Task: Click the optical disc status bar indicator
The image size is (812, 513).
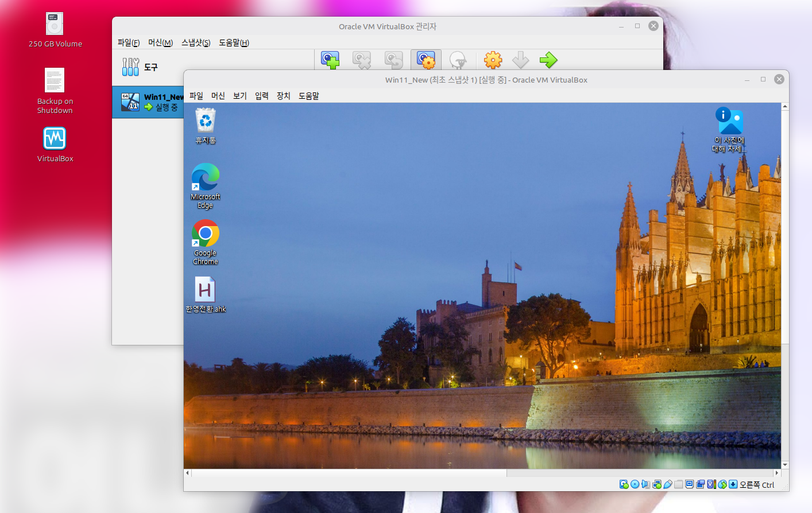Action: tap(635, 484)
